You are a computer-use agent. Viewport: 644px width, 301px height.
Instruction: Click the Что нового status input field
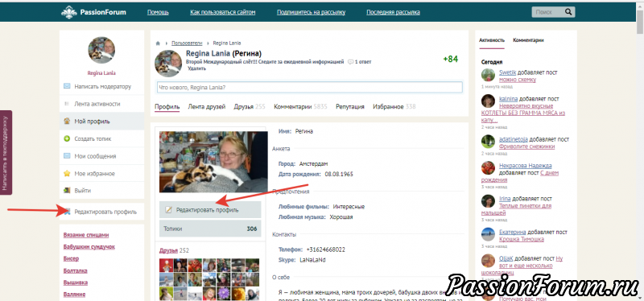coord(310,88)
